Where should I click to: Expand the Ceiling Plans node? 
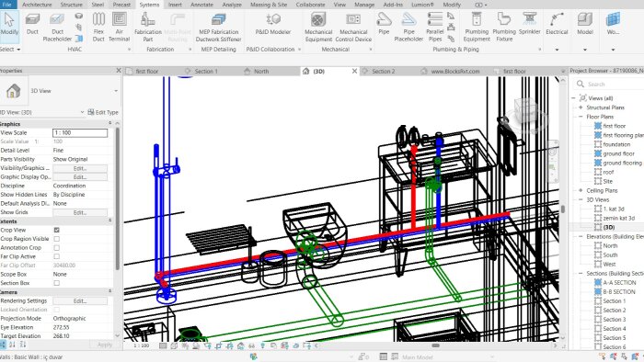click(x=581, y=190)
